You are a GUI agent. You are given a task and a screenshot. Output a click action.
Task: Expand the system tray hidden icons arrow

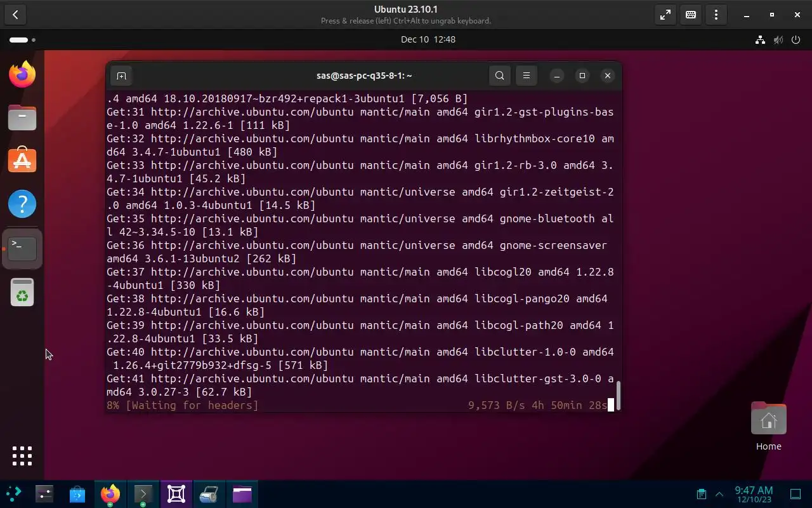[x=719, y=494]
